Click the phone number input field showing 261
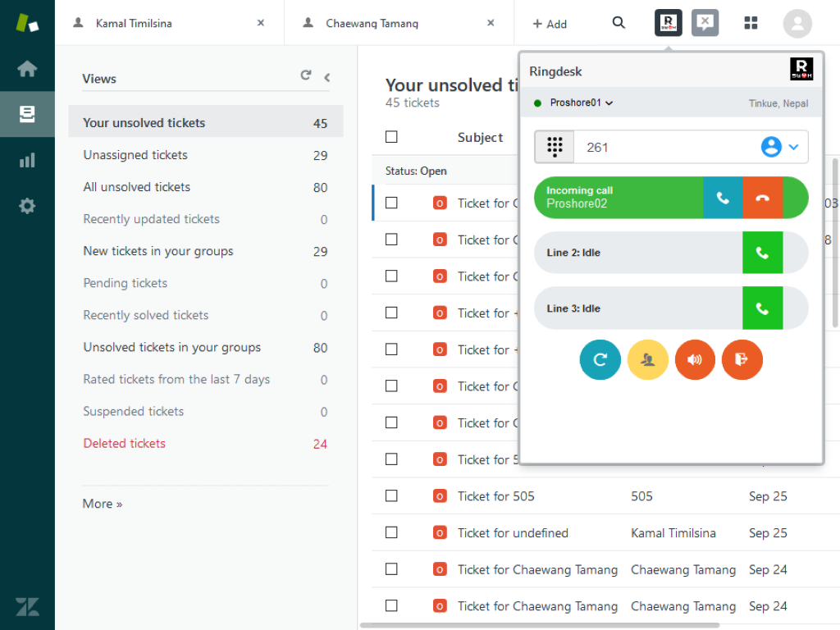Screen dimensions: 840x630 (664, 148)
